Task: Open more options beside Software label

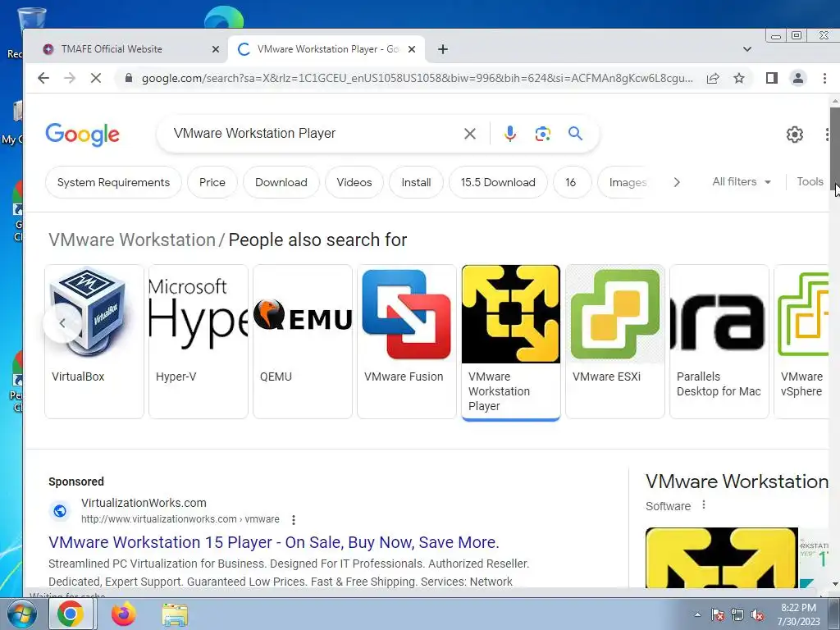Action: tap(703, 504)
